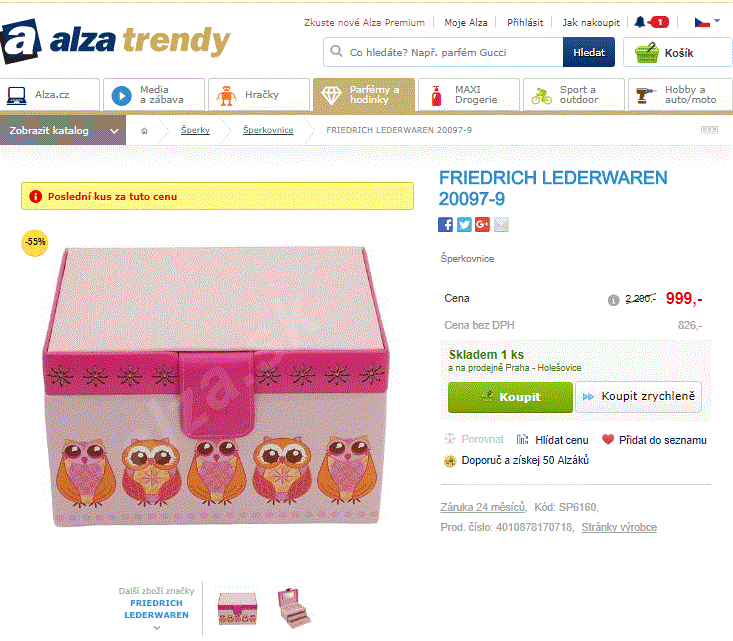The image size is (733, 641).
Task: Click the green Koupit button
Action: (510, 397)
